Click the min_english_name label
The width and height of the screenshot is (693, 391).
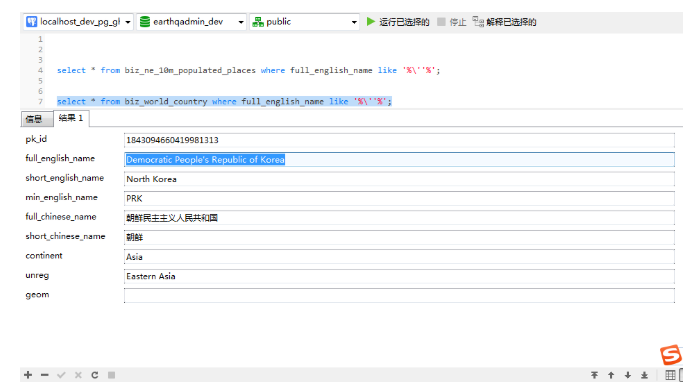click(61, 197)
